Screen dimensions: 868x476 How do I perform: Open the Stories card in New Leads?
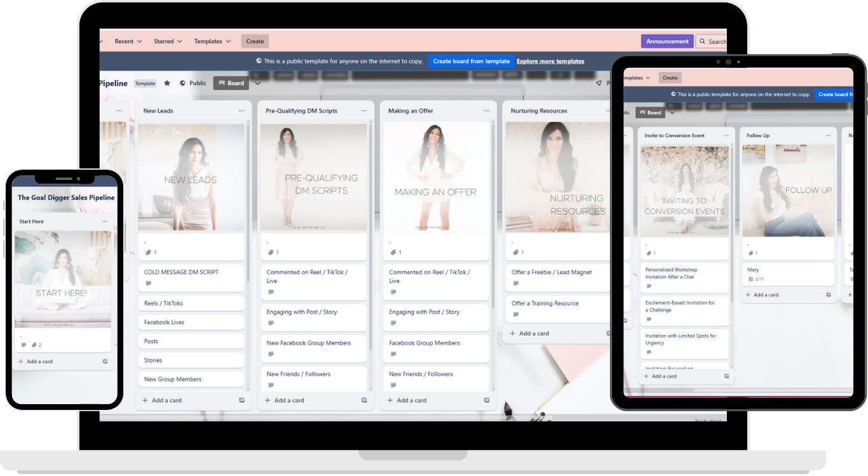pyautogui.click(x=191, y=360)
